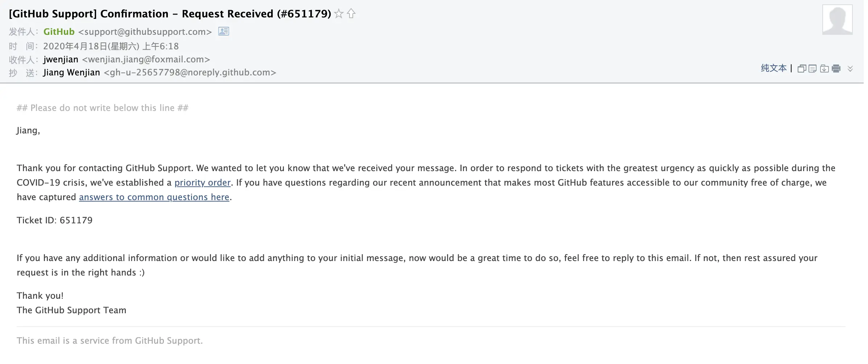
Task: Click the sender avatar thumbnail
Action: click(x=837, y=20)
